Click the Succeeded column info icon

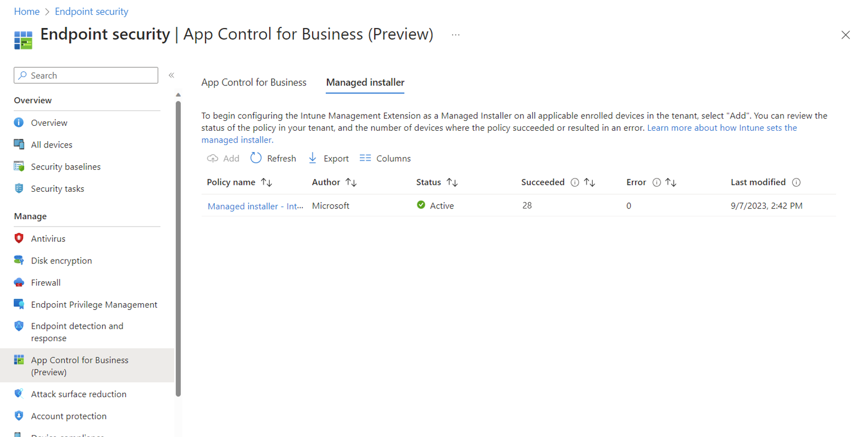click(575, 182)
